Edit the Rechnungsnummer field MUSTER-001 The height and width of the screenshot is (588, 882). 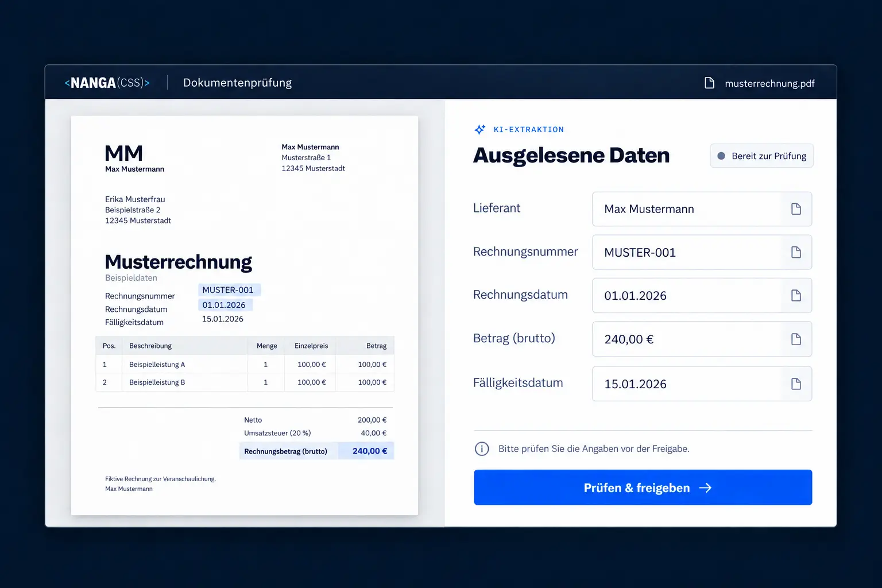(x=702, y=252)
